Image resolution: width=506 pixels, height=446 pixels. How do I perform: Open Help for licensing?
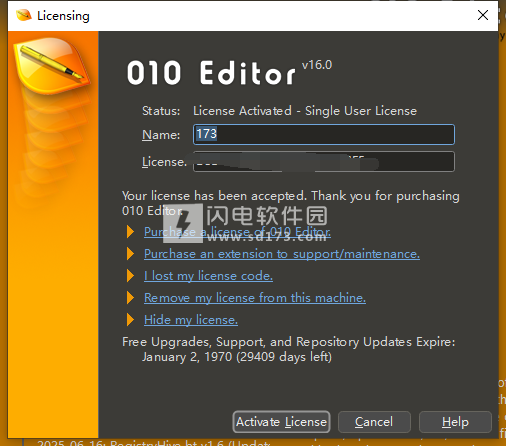pos(455,422)
